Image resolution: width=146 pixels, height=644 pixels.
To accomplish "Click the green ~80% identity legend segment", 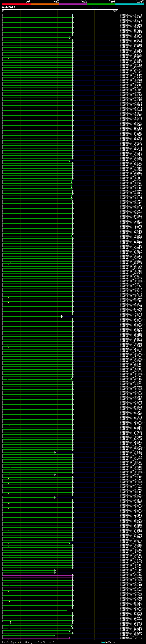I will click(101, 4).
